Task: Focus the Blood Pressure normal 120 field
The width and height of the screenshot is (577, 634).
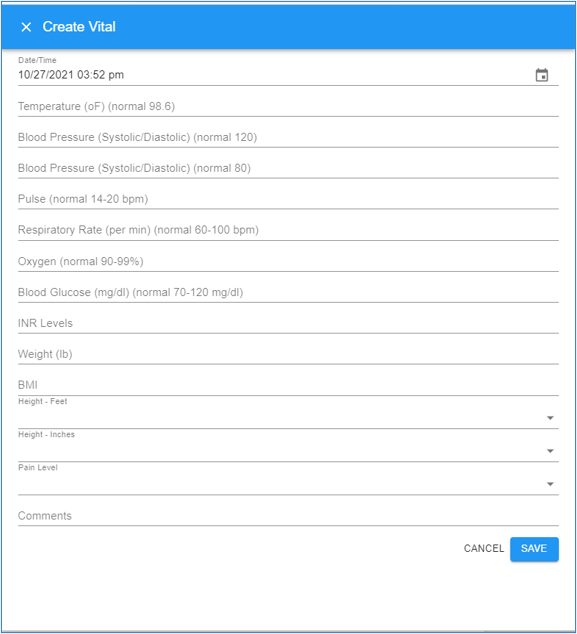Action: click(x=288, y=137)
